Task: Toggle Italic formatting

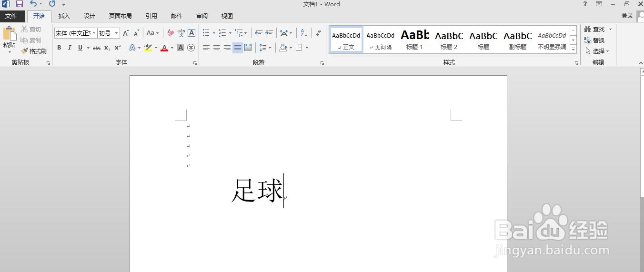Action: click(70, 48)
